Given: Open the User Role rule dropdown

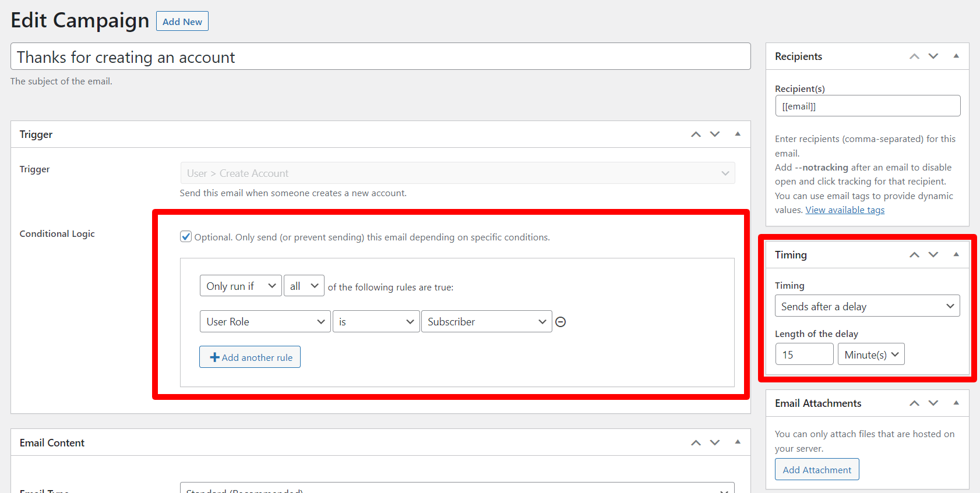Looking at the screenshot, I should [x=265, y=322].
